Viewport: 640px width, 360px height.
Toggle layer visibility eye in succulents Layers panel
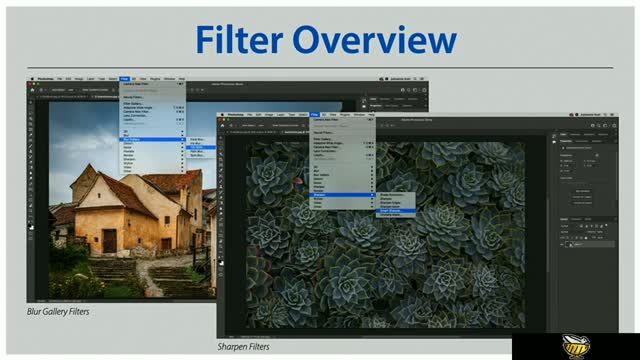coord(562,244)
